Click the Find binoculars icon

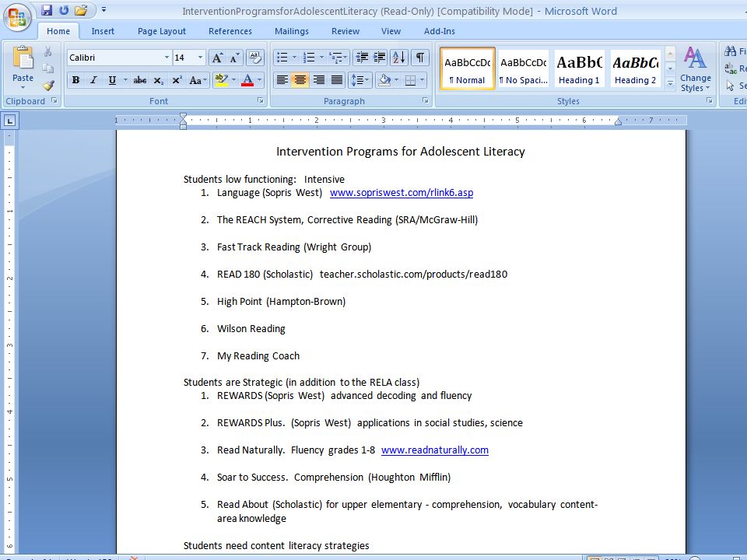(731, 51)
